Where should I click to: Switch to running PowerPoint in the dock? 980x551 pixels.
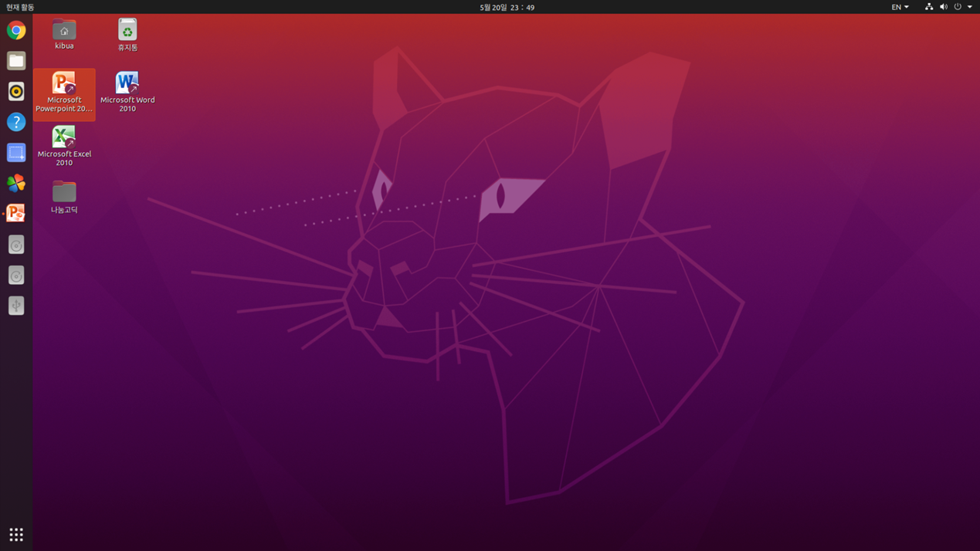(x=16, y=214)
